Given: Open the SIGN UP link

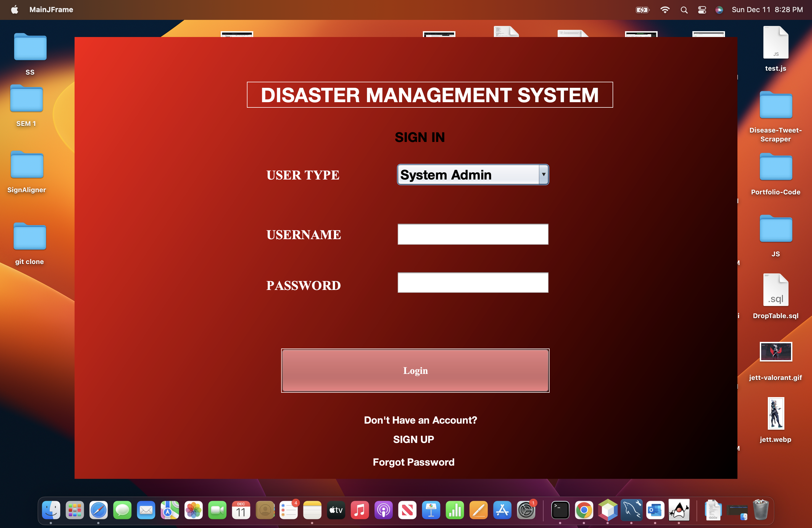Looking at the screenshot, I should pyautogui.click(x=413, y=439).
